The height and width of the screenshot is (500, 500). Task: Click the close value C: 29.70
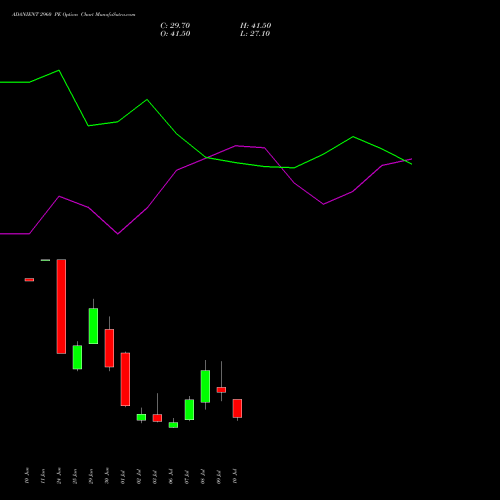[175, 26]
